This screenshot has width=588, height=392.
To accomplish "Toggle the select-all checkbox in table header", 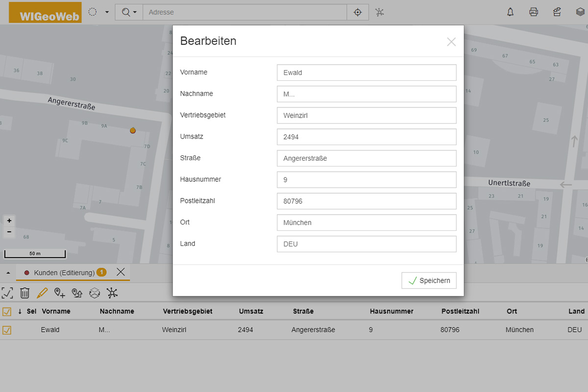I will (7, 311).
